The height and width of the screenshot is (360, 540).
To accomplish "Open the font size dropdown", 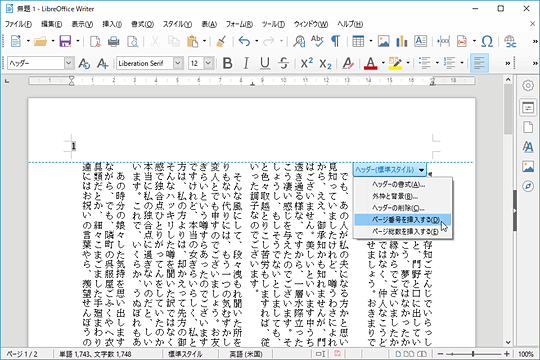I will coord(208,63).
